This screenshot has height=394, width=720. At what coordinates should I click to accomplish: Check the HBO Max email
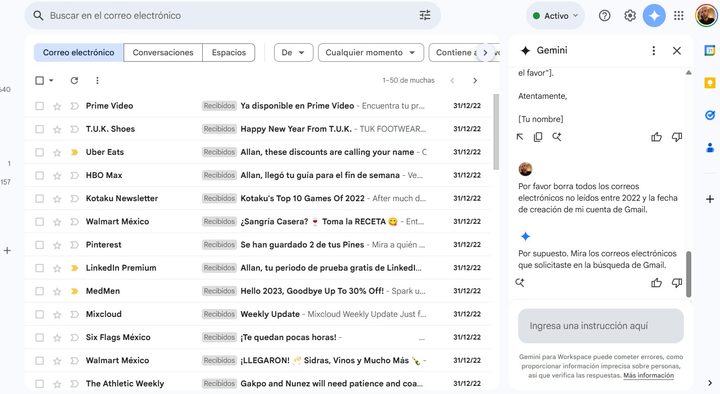(x=39, y=175)
